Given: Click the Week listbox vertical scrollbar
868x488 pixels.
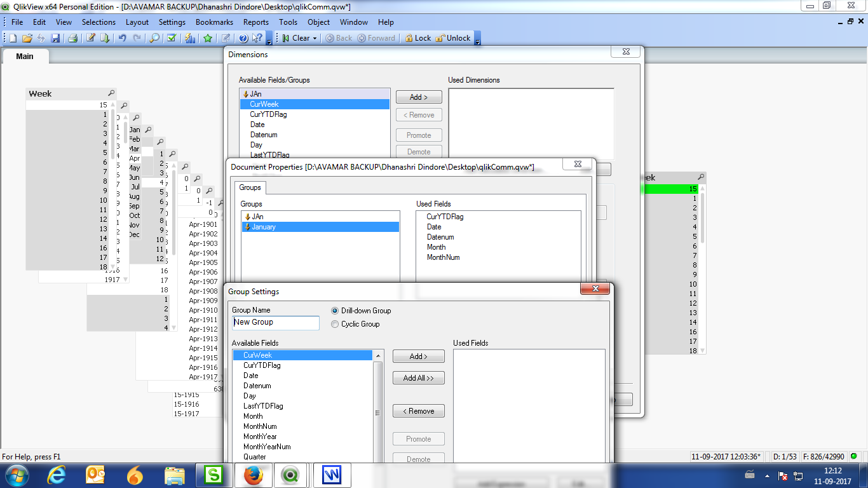Looking at the screenshot, I should click(113, 133).
